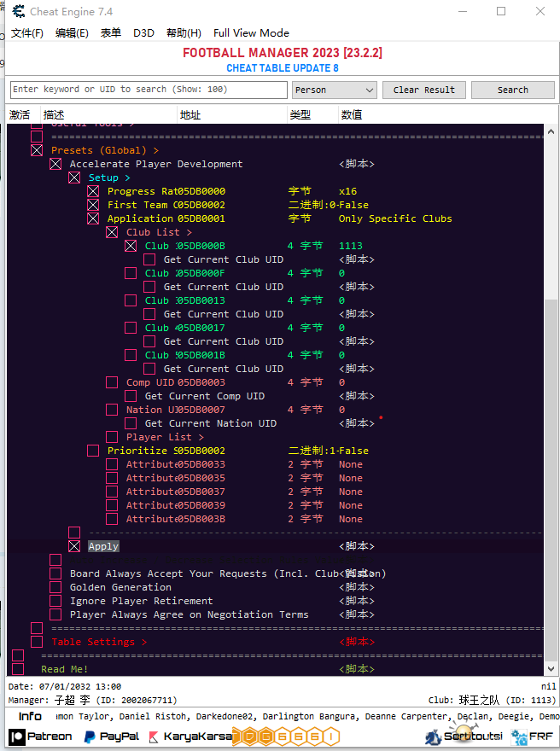The height and width of the screenshot is (751, 560).
Task: Activate Get Current Club UID under Club 05DB000B
Action: click(149, 259)
